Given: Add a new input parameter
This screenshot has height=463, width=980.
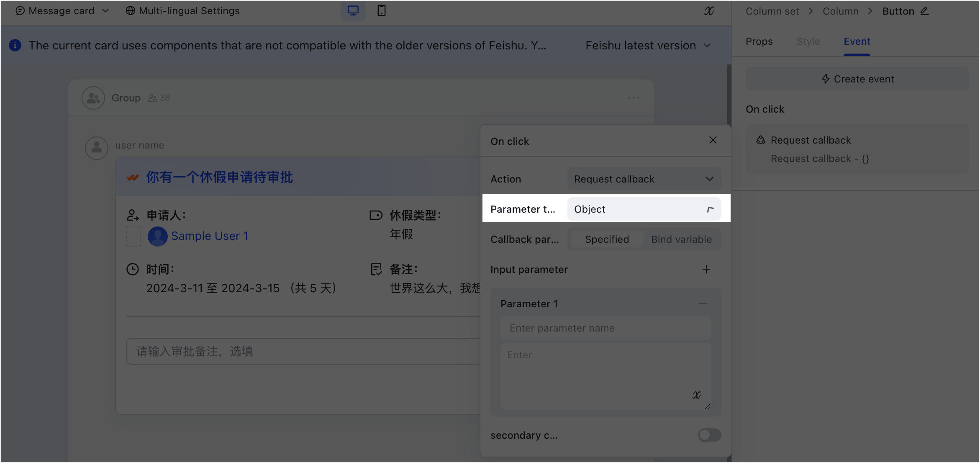Looking at the screenshot, I should point(706,269).
